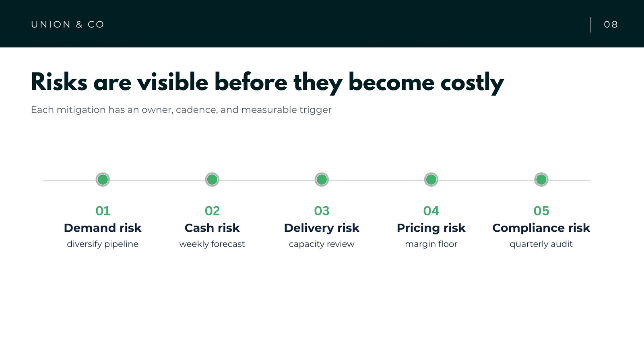Click the green timeline dot above 03
This screenshot has width=644, height=362.
pyautogui.click(x=322, y=179)
